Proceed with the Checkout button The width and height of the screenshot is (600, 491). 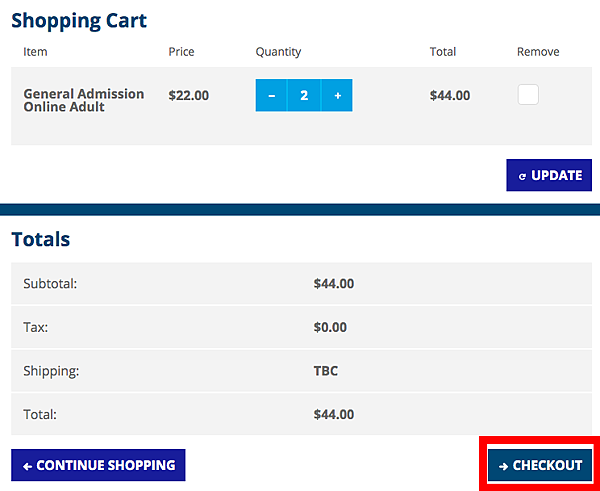541,465
